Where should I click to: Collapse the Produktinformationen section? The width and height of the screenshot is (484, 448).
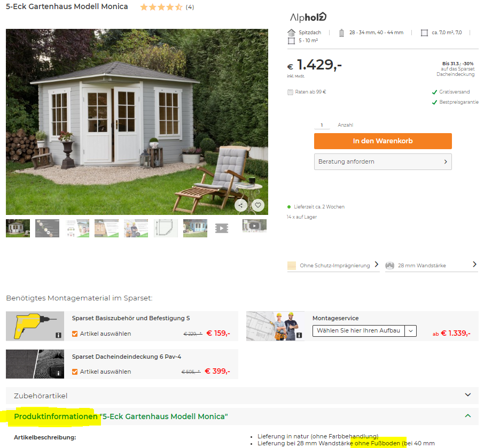tap(242, 416)
